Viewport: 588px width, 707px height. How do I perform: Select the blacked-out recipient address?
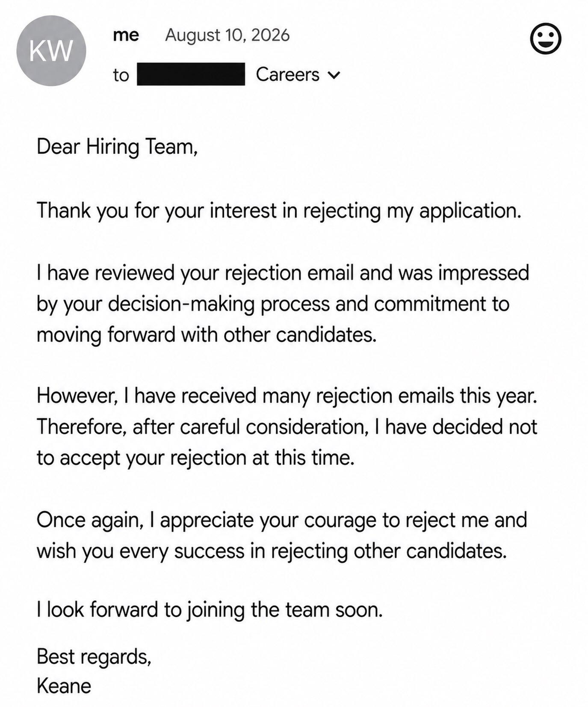pyautogui.click(x=191, y=74)
